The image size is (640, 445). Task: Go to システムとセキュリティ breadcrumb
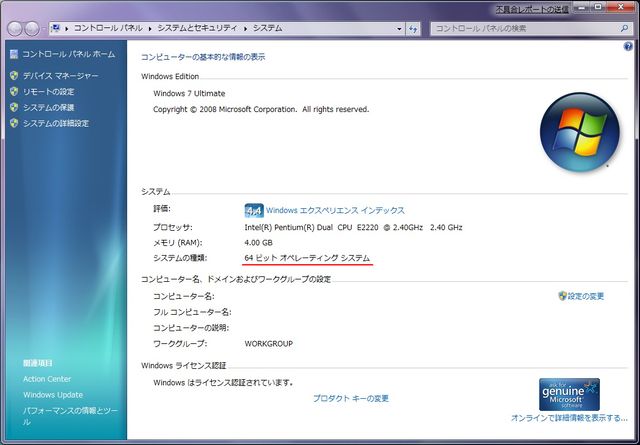pyautogui.click(x=197, y=28)
